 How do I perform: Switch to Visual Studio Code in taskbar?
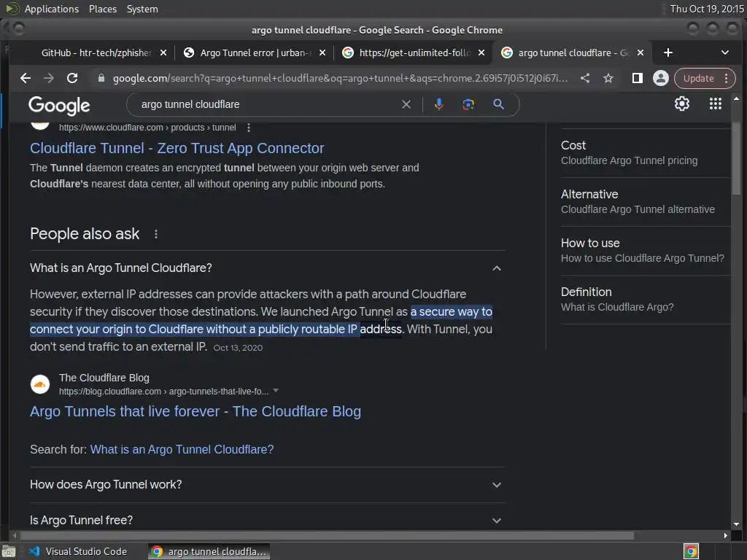point(79,551)
